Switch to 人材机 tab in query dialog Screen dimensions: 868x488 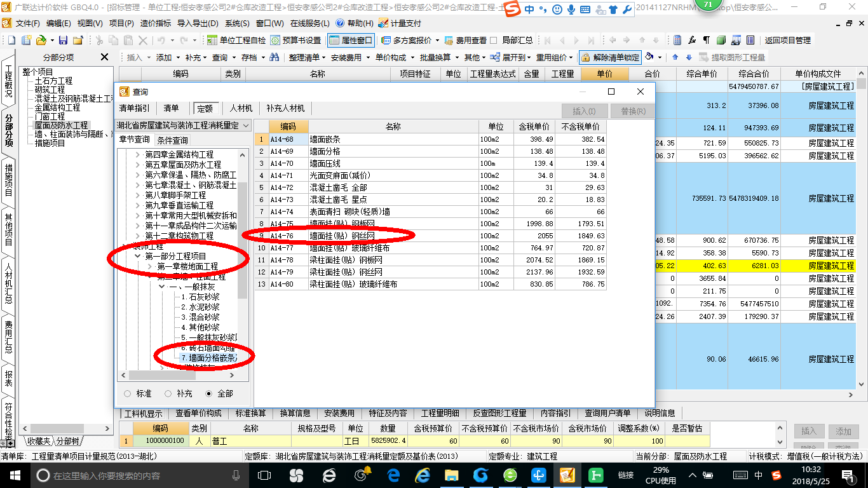(241, 109)
